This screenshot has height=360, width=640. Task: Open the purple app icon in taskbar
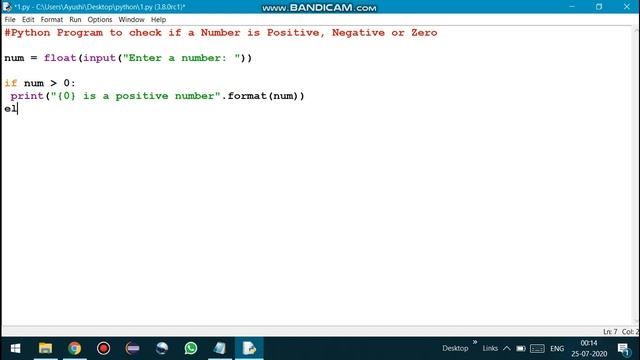click(132, 348)
